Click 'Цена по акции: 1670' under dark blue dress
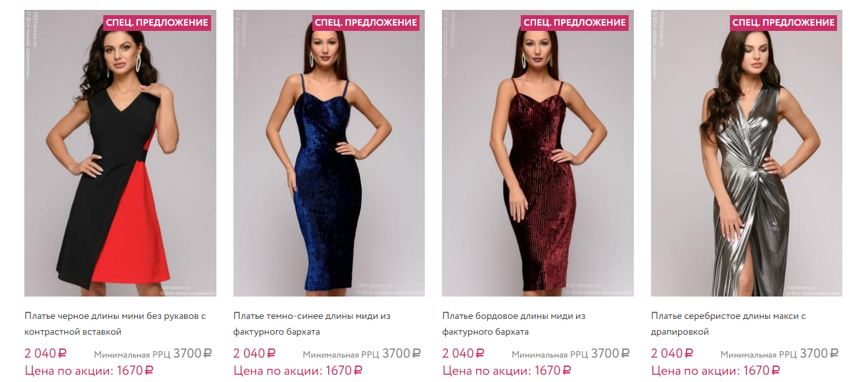This screenshot has height=382, width=868. (298, 371)
